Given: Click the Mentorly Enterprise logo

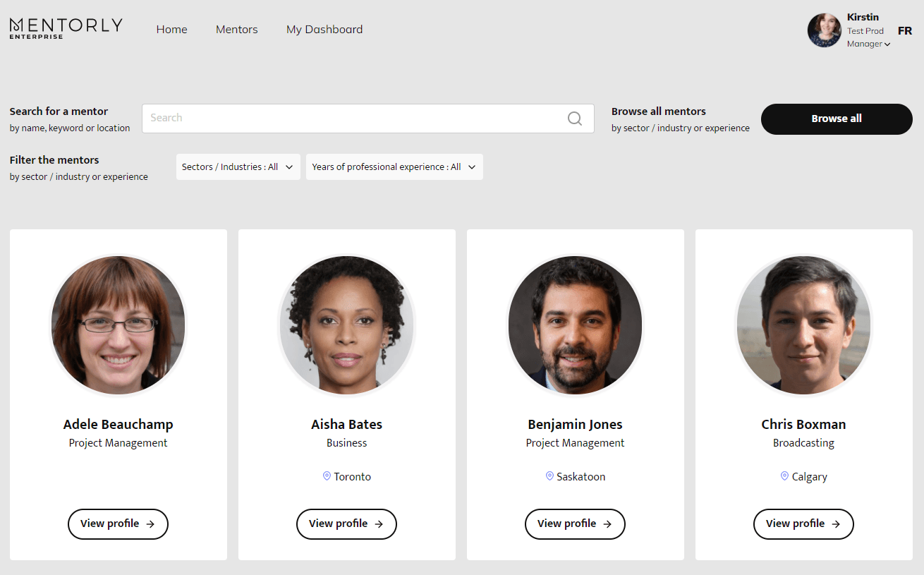Looking at the screenshot, I should pyautogui.click(x=66, y=28).
